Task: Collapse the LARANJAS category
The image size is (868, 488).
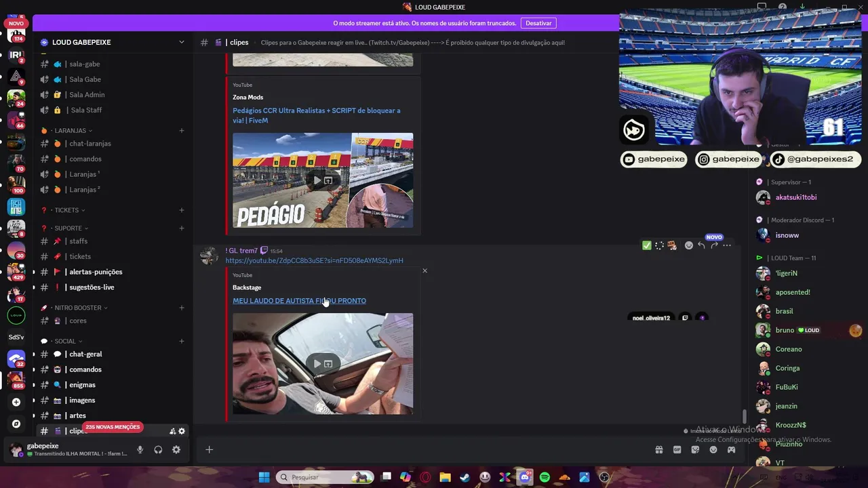Action: (70, 130)
